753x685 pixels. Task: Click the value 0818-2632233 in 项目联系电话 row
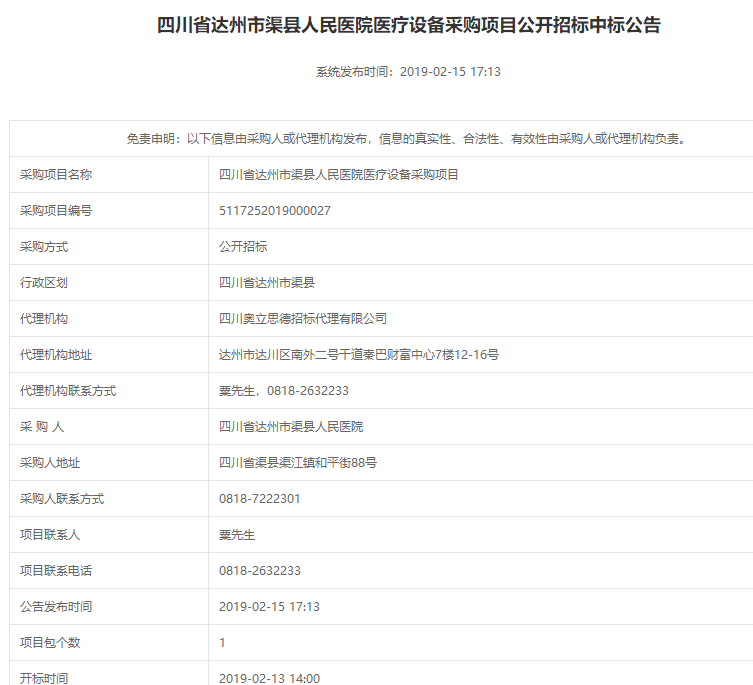point(260,571)
